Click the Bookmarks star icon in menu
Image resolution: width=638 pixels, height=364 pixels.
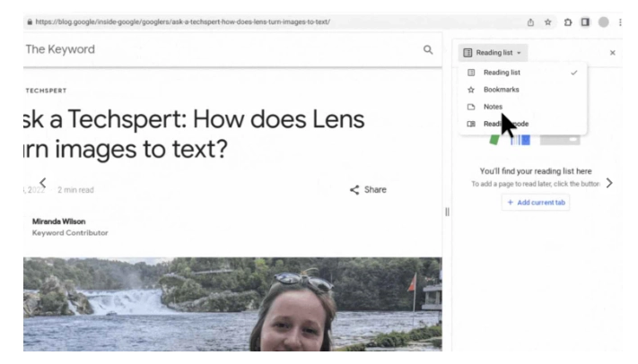[471, 90]
